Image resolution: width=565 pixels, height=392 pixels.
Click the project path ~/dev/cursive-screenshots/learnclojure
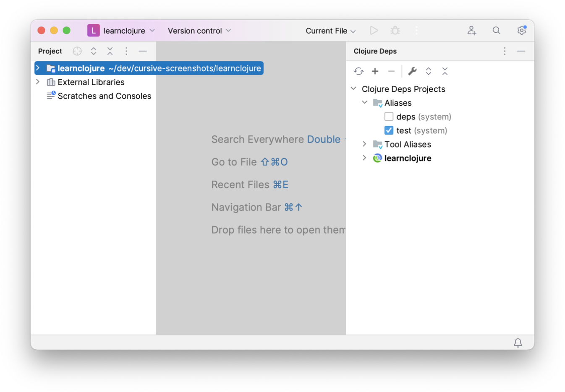185,68
